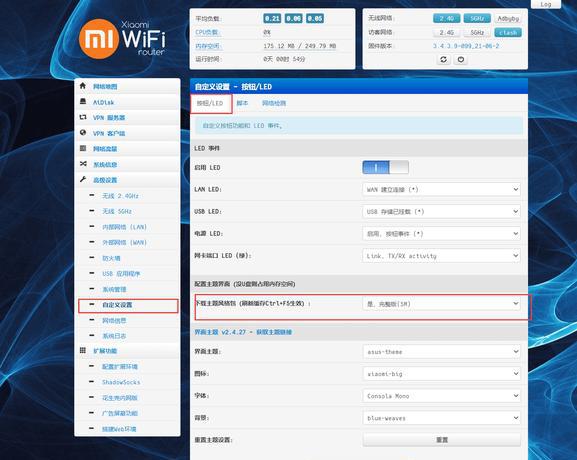This screenshot has width=577, height=460.
Task: Open 内部网络 (LAN) submenu item
Action: [124, 227]
